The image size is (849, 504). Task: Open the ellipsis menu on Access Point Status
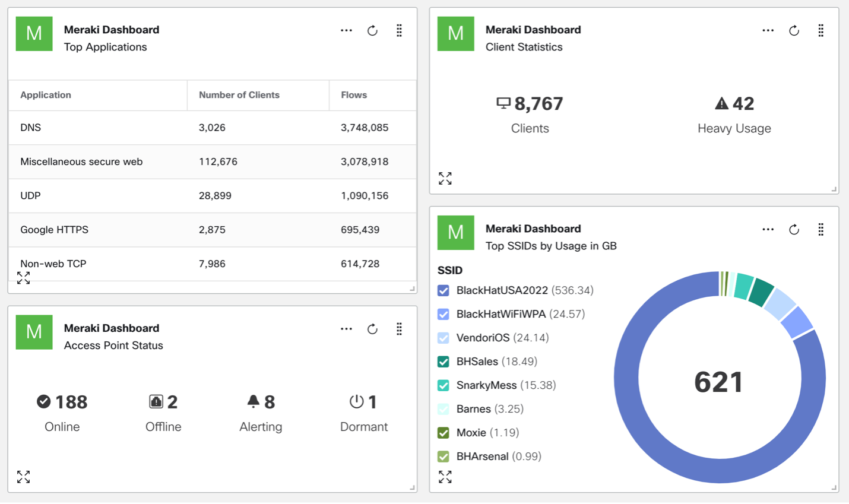[346, 329]
